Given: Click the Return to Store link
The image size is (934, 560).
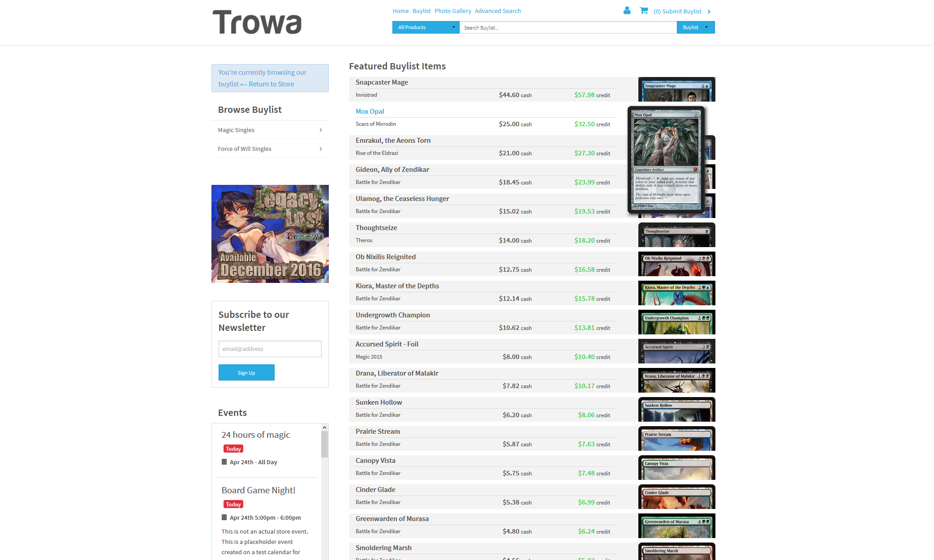Looking at the screenshot, I should [x=271, y=84].
